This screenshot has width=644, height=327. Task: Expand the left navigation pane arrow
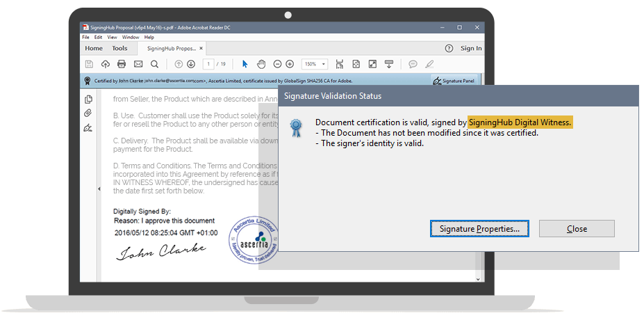tap(99, 189)
